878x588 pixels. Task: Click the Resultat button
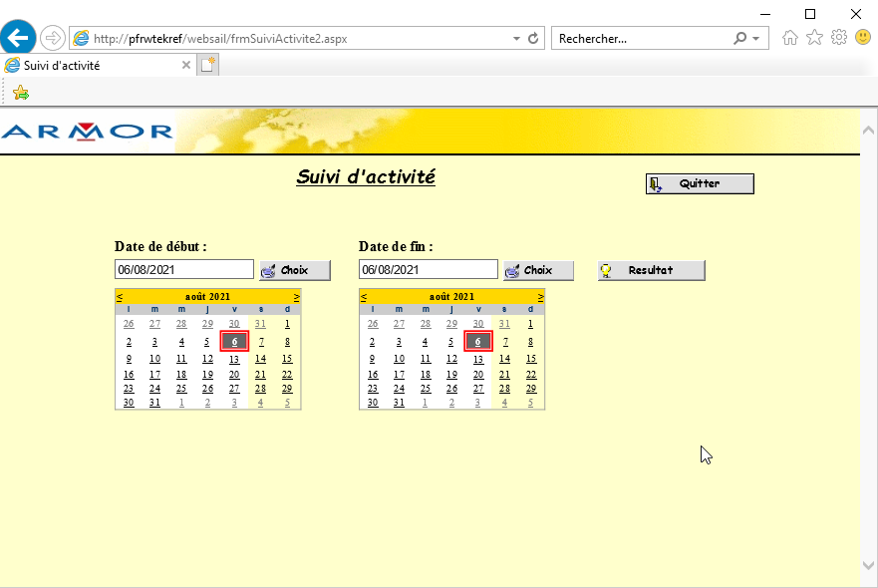pos(651,270)
